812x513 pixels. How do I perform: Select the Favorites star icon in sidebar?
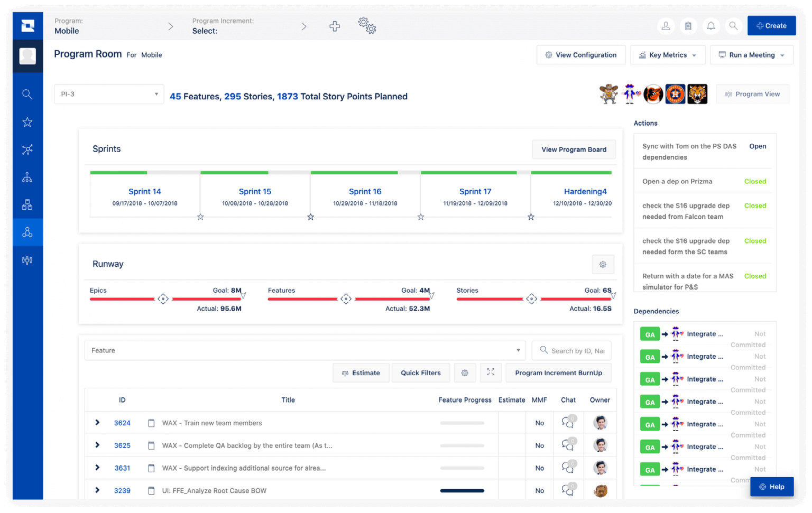click(x=27, y=122)
